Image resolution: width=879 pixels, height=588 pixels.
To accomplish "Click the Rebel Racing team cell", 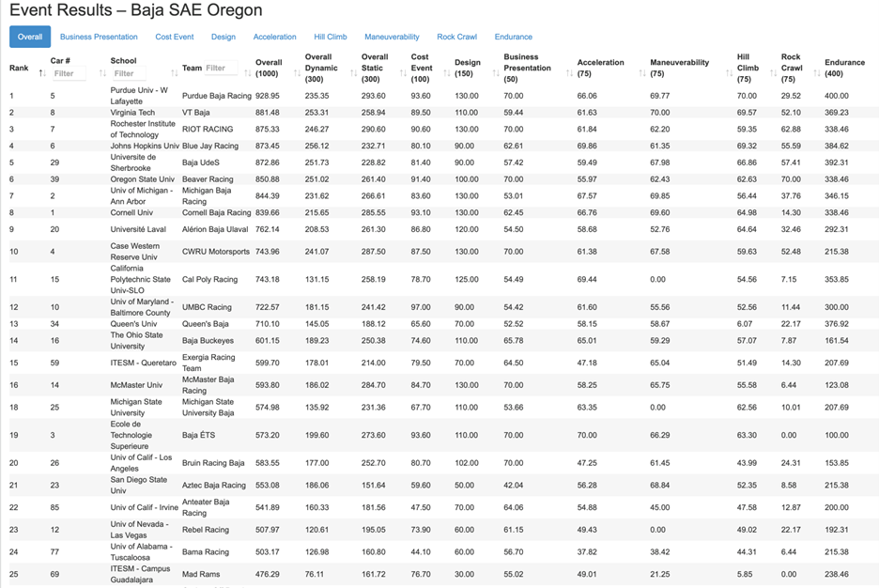I will coord(206,530).
